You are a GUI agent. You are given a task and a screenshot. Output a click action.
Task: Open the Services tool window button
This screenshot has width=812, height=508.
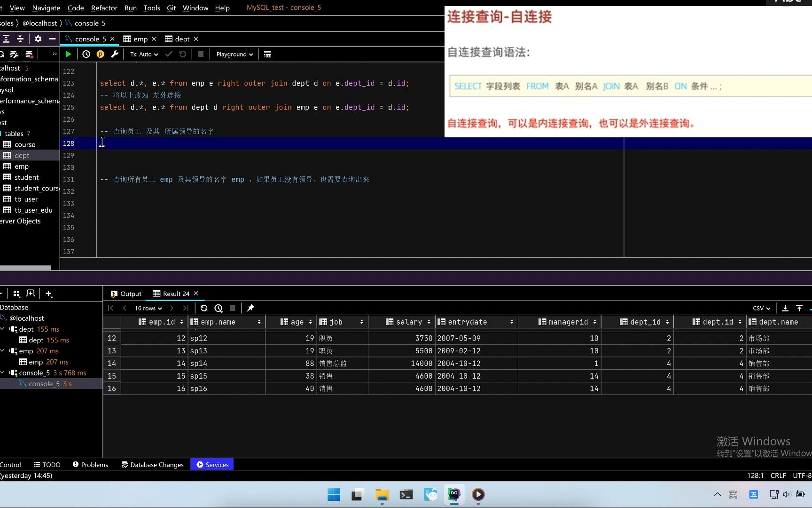pyautogui.click(x=212, y=465)
